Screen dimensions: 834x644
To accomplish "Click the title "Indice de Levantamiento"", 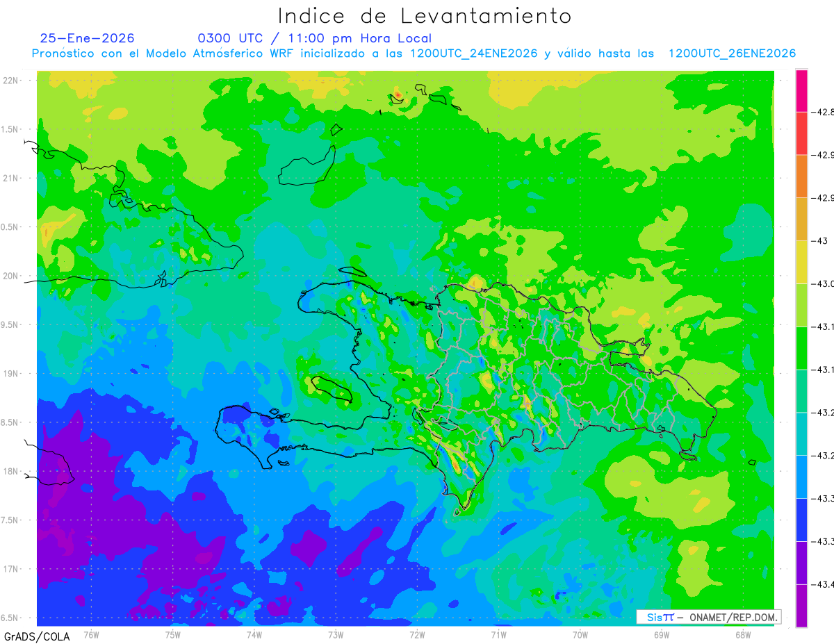I will click(425, 16).
